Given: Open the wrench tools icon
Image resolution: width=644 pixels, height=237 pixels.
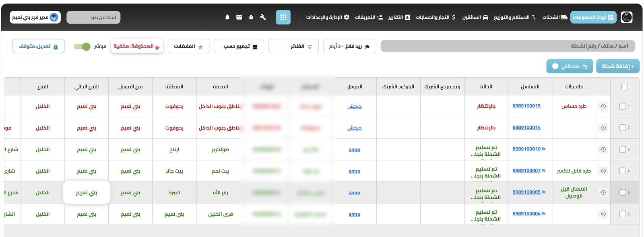Looking at the screenshot, I should (x=263, y=17).
